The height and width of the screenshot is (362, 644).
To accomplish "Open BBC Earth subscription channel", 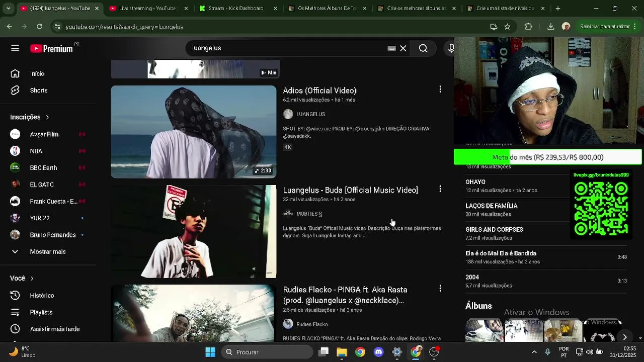I will click(48, 168).
